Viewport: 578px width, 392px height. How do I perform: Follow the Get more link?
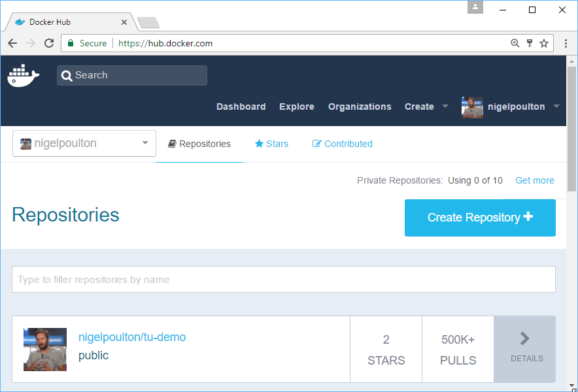click(534, 180)
